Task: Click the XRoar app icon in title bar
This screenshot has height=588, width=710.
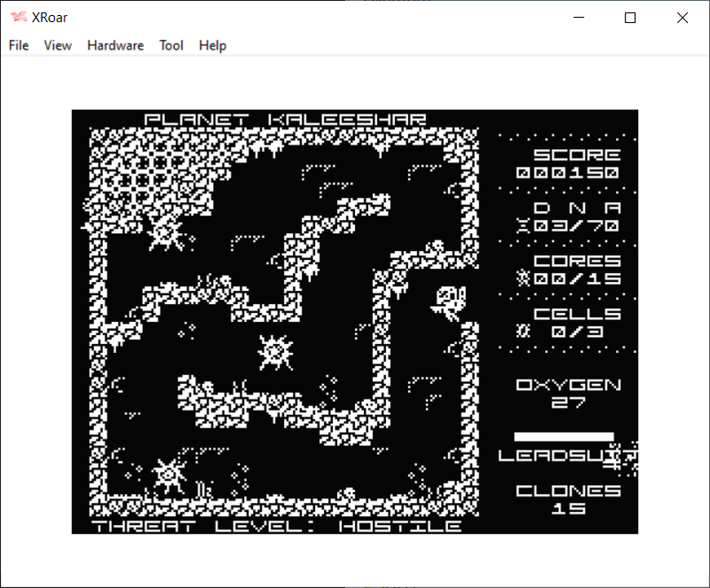Action: [19, 17]
